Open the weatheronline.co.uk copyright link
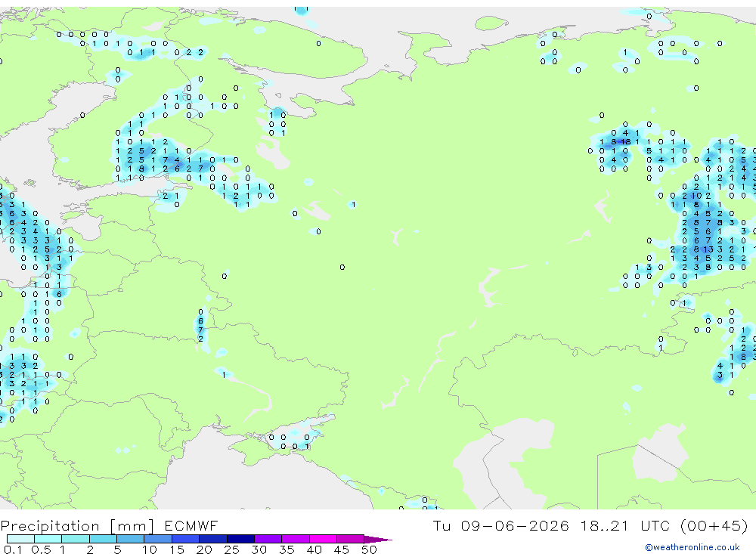 pos(692,547)
